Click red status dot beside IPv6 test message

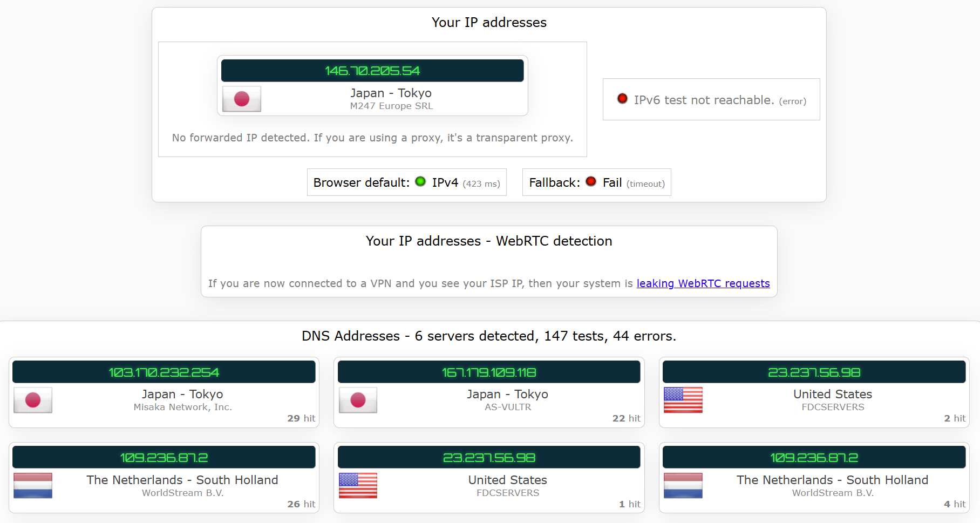point(622,99)
